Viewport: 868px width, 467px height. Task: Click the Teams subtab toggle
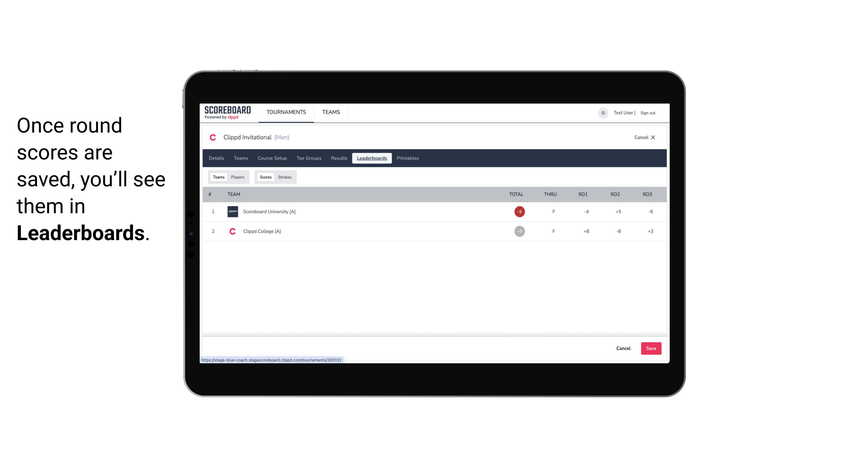click(x=218, y=177)
